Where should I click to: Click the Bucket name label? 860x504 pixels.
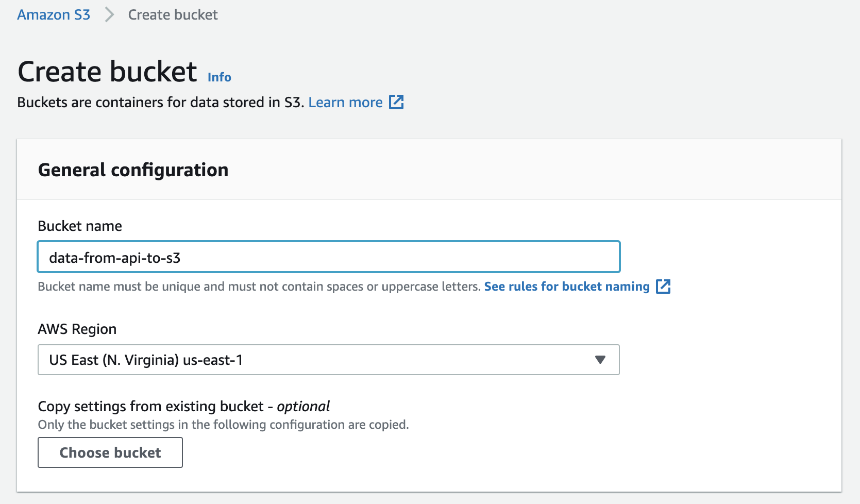pyautogui.click(x=80, y=226)
